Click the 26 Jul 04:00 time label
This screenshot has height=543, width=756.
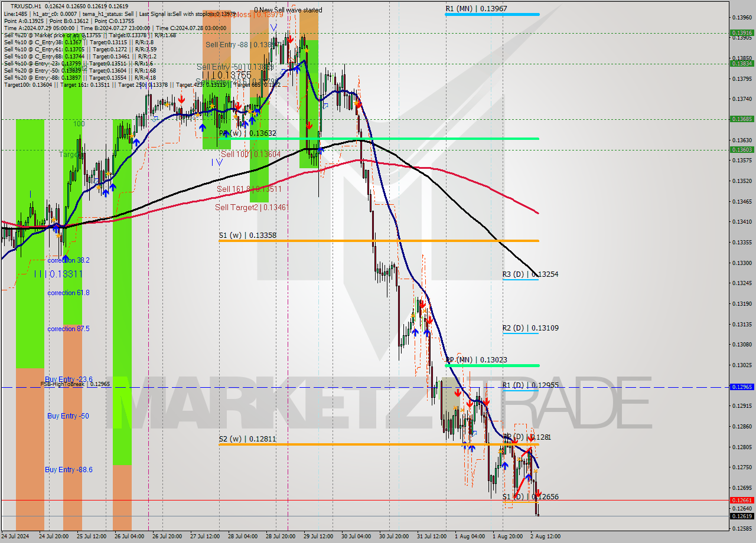point(129,537)
